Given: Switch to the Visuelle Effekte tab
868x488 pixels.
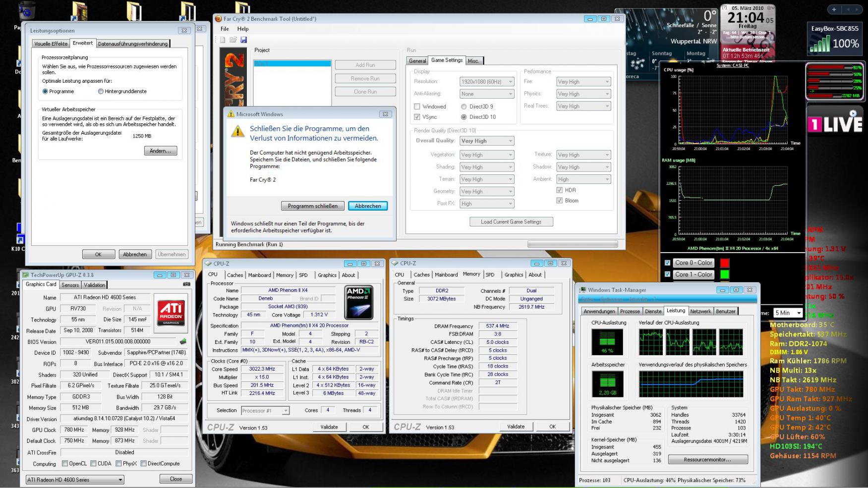Looking at the screenshot, I should click(51, 44).
